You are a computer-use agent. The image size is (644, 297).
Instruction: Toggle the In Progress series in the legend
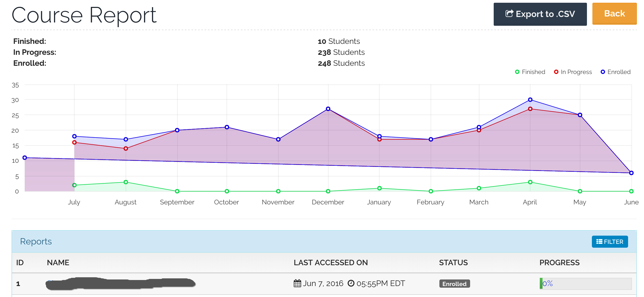pyautogui.click(x=576, y=72)
